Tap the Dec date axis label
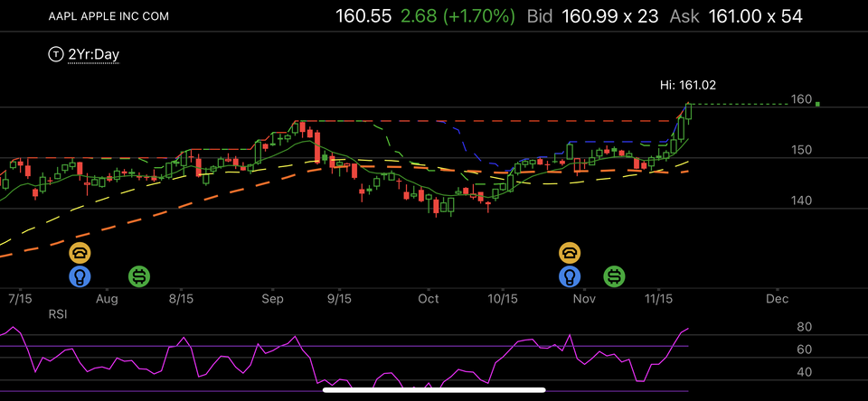Viewport: 868px width, 401px height. pos(778,299)
